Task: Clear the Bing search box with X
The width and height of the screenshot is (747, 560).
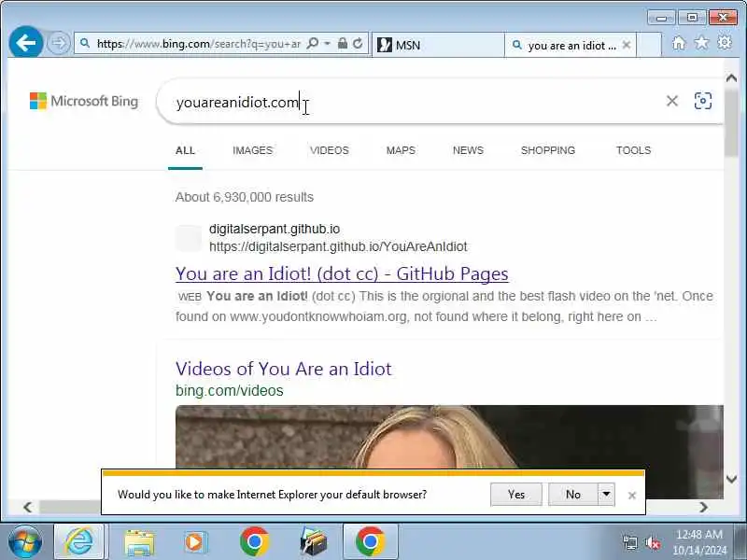Action: pos(671,101)
